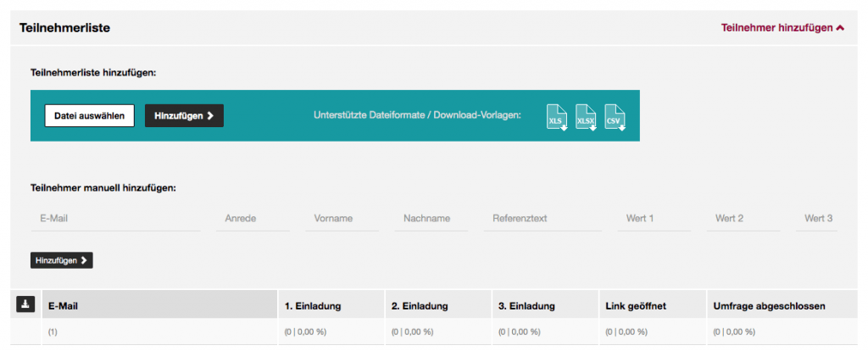The height and width of the screenshot is (351, 868).
Task: Click the 1. Einladung column header
Action: click(331, 304)
